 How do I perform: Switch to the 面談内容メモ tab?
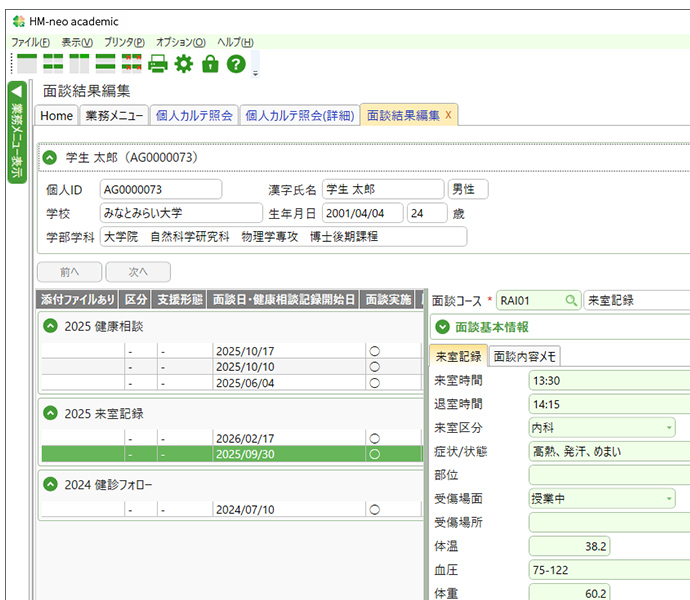click(x=526, y=356)
